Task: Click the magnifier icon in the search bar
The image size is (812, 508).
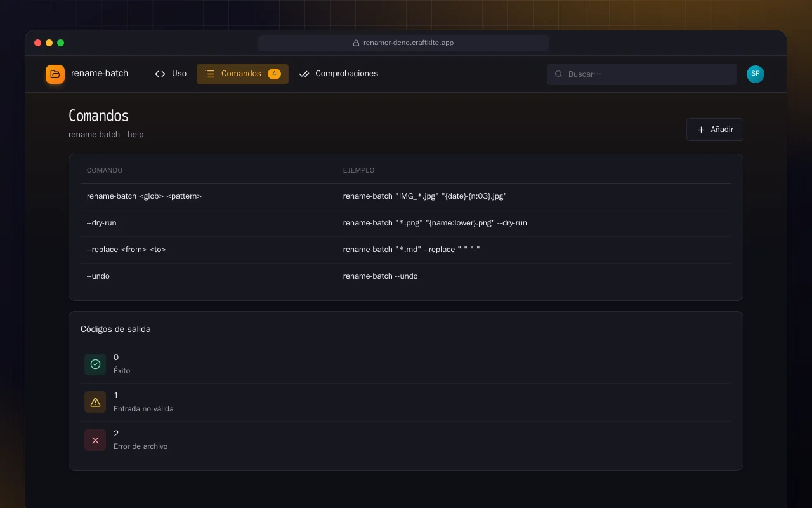Action: tap(559, 74)
